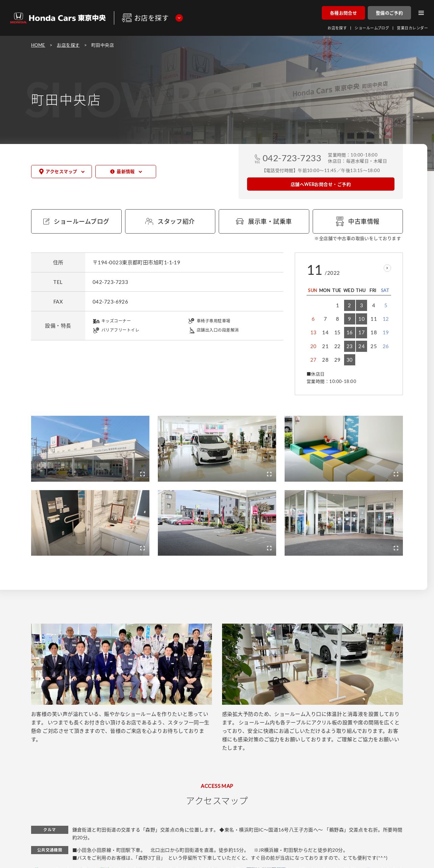Open the スタッフ紹介 tab button
This screenshot has height=868, width=434.
(x=170, y=221)
